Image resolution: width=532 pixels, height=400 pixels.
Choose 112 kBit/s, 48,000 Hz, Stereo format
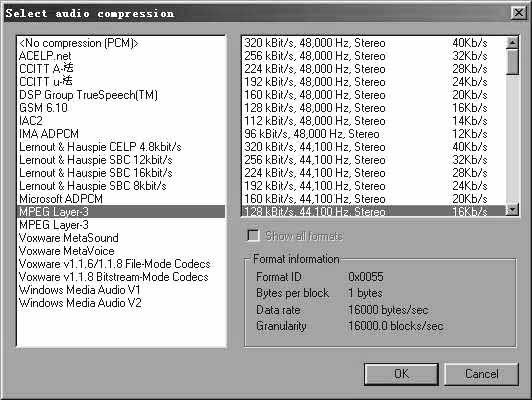[x=374, y=121]
